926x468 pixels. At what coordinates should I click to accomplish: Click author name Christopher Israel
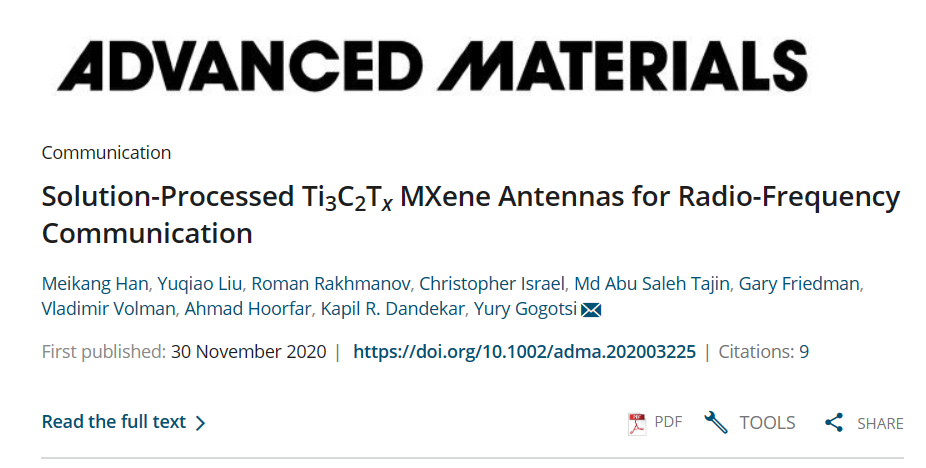(492, 284)
